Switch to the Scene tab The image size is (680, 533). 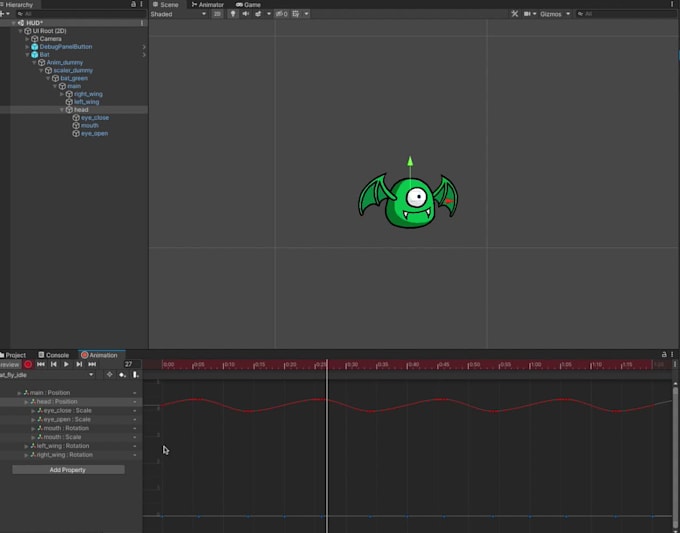pyautogui.click(x=166, y=4)
